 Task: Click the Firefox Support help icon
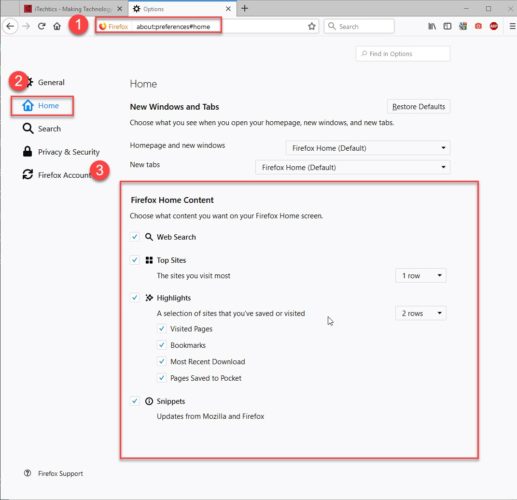(27, 473)
